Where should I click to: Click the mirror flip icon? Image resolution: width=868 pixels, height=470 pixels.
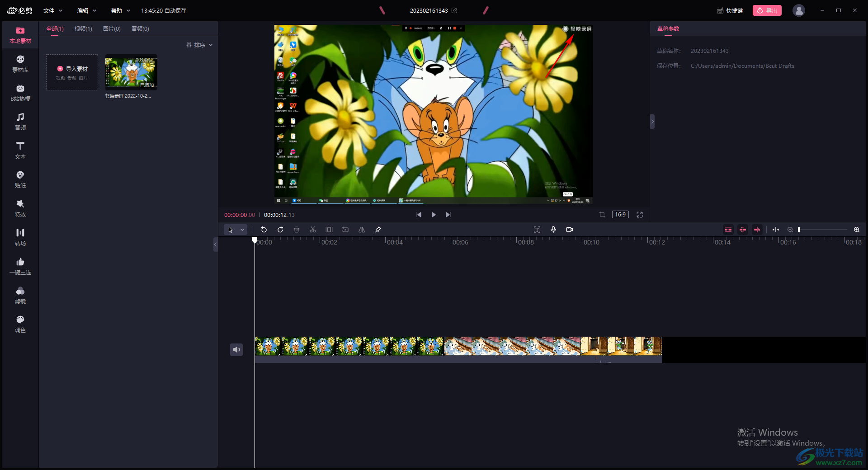pos(362,230)
